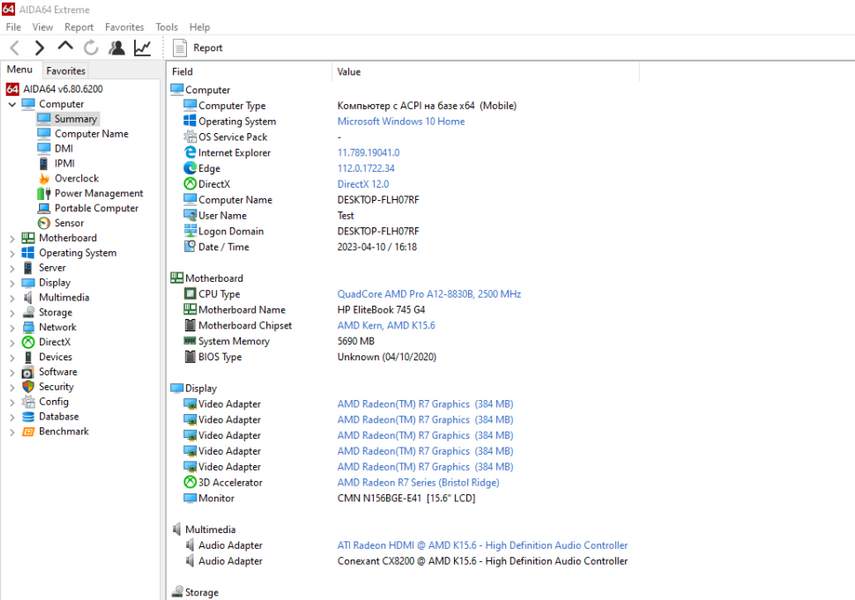
Task: Select the Overclock flame icon in tree
Action: tap(44, 178)
